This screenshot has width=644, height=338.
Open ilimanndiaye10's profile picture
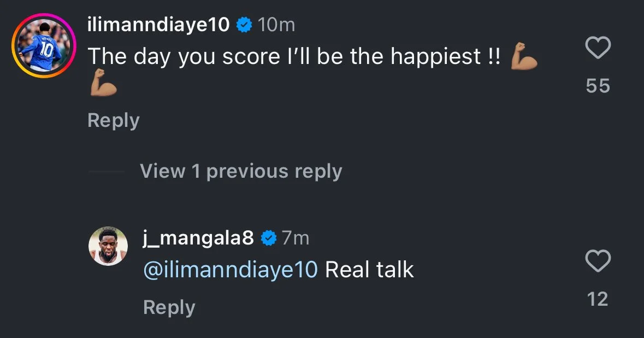click(44, 46)
